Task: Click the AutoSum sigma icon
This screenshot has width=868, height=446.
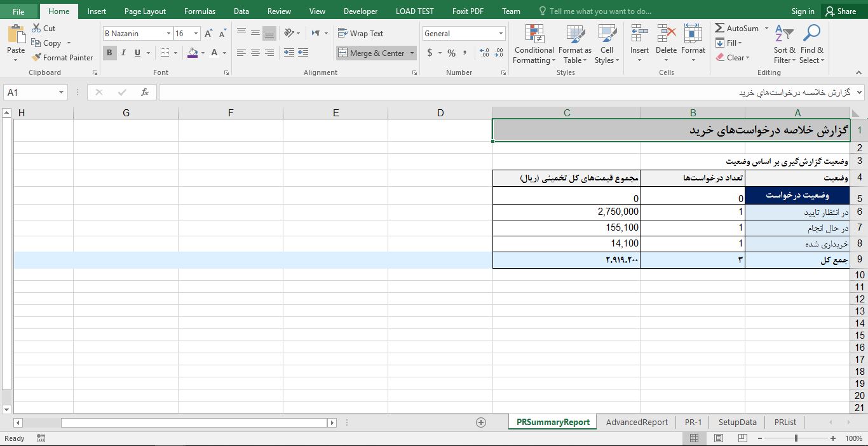Action: pos(720,29)
